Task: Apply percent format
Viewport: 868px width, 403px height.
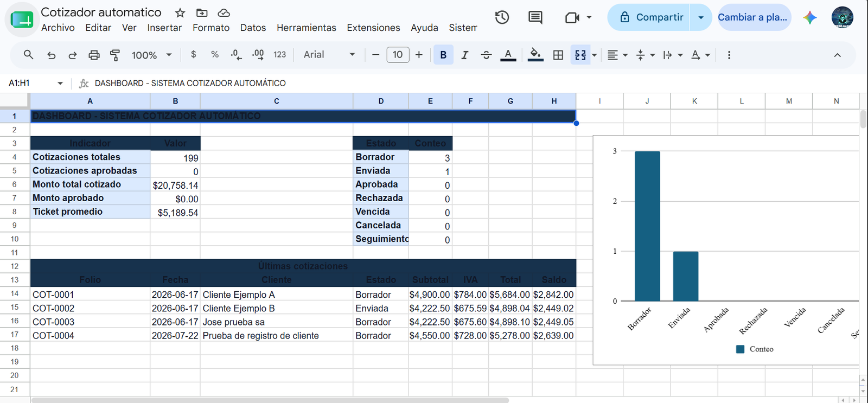Action: pos(215,55)
